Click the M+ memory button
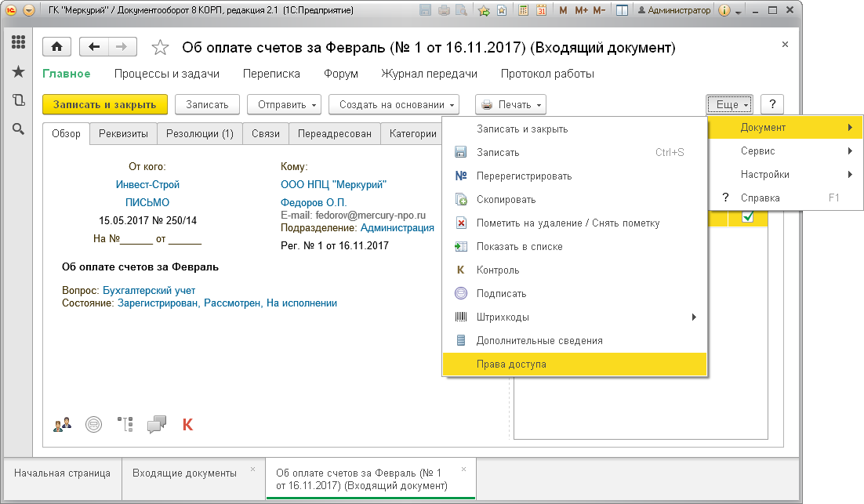Image resolution: width=864 pixels, height=504 pixels. [581, 10]
